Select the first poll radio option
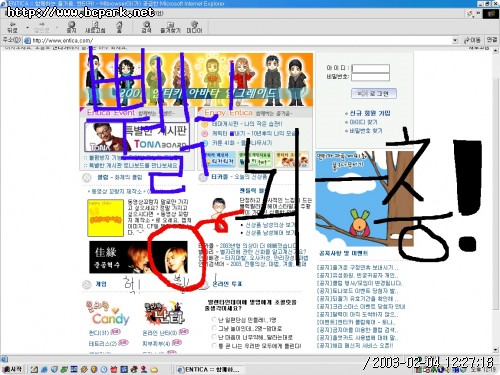The width and height of the screenshot is (500, 375). 214,320
